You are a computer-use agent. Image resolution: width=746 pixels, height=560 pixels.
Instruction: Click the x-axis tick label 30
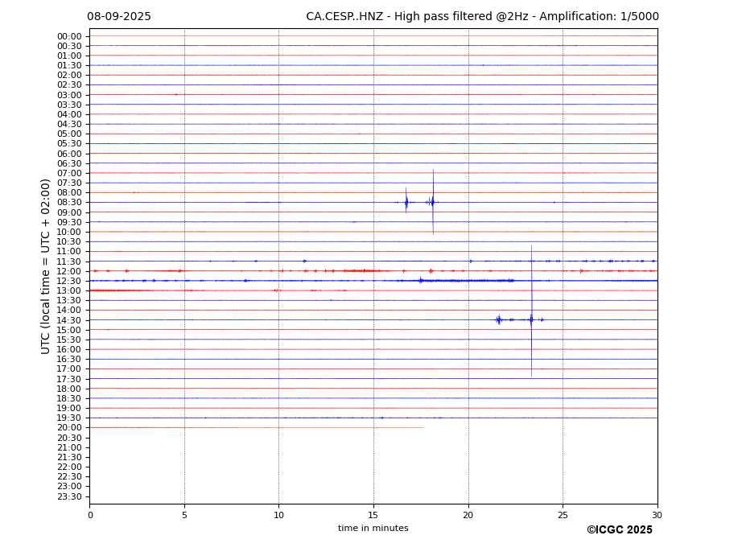[657, 515]
